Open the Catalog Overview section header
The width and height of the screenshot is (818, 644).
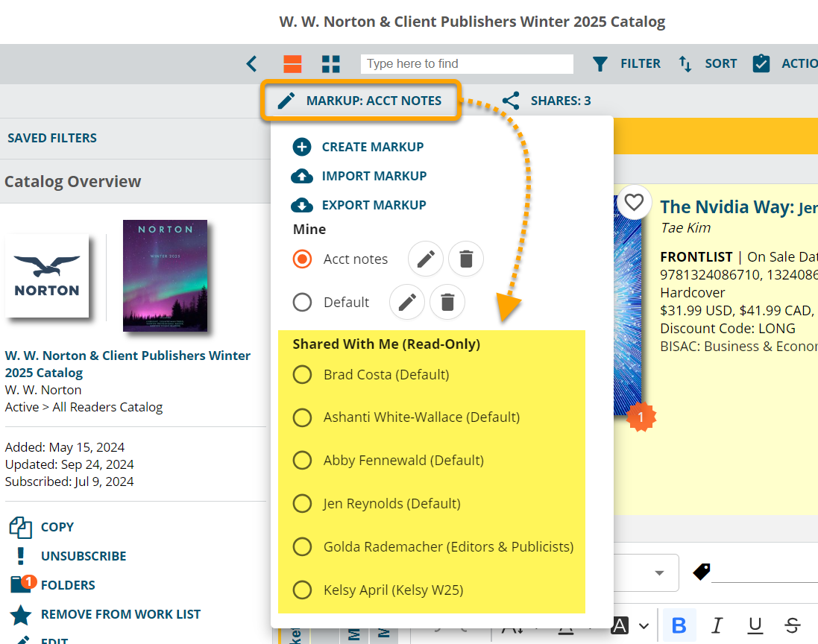pos(72,181)
